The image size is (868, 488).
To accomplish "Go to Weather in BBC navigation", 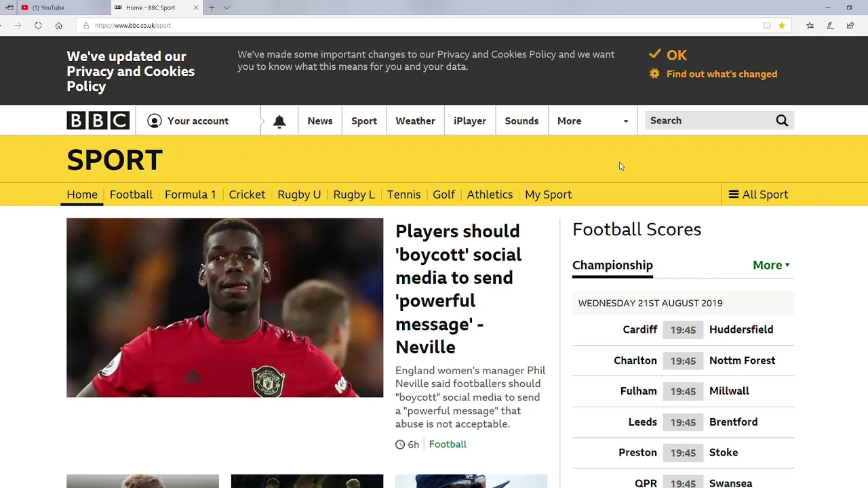I will [415, 121].
